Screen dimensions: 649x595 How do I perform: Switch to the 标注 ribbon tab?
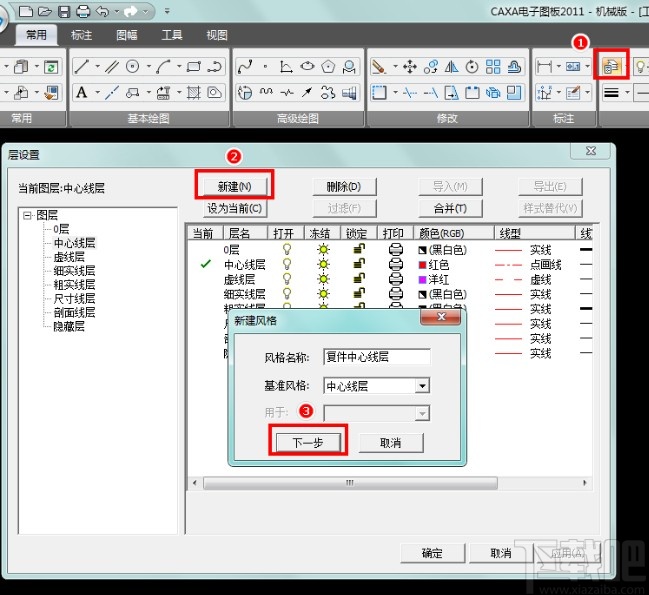[x=81, y=35]
